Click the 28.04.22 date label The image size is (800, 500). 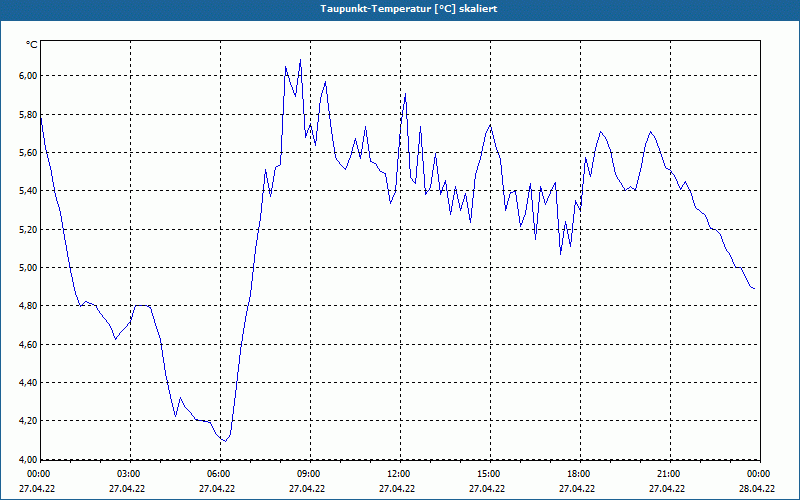point(757,488)
